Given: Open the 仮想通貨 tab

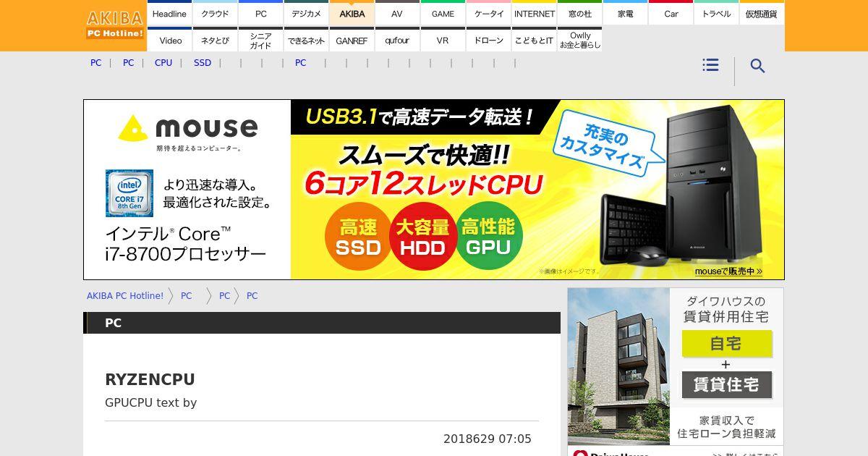Looking at the screenshot, I should (762, 14).
